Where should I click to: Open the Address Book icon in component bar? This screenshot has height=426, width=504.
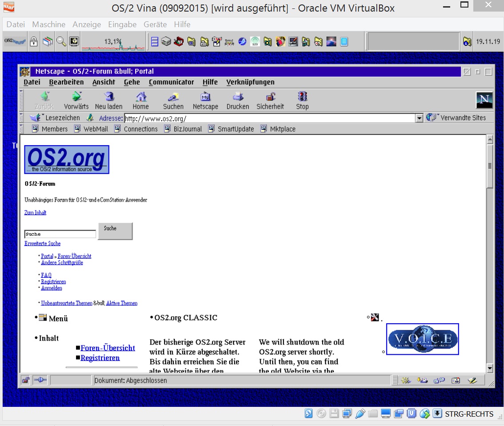coord(456,381)
